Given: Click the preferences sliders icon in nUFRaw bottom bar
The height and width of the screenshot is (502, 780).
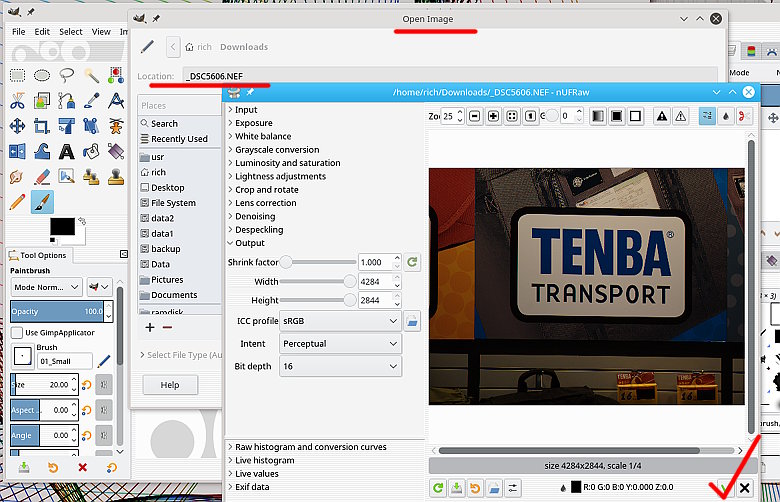Looking at the screenshot, I should [513, 488].
